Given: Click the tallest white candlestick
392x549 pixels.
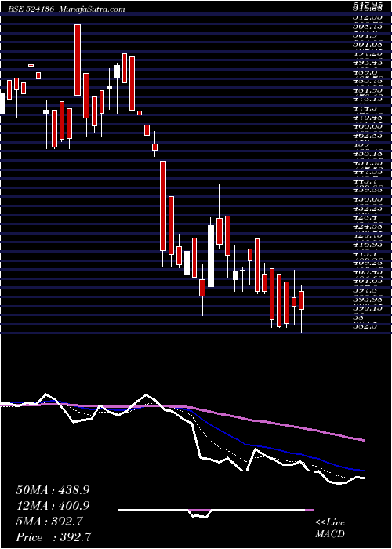Looking at the screenshot, I should pyautogui.click(x=211, y=256).
